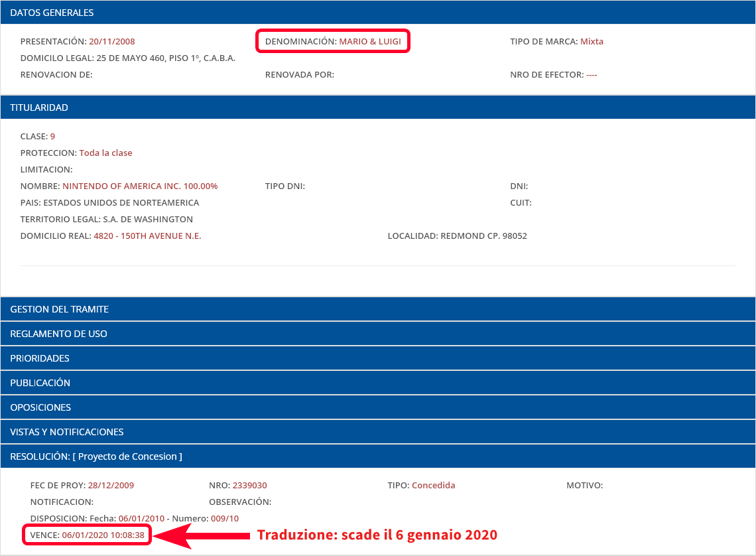Screen dimensions: 756x556
Task: Click the Tipo de Marca value Mixta
Action: click(592, 42)
